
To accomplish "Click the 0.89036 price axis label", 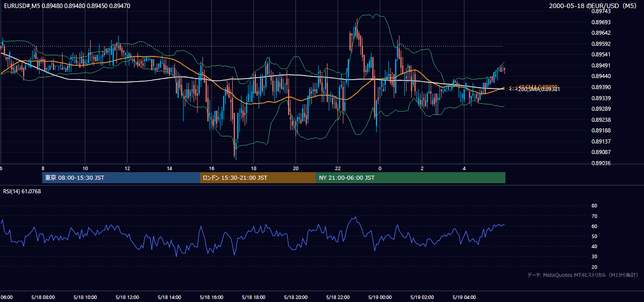I will (600, 163).
